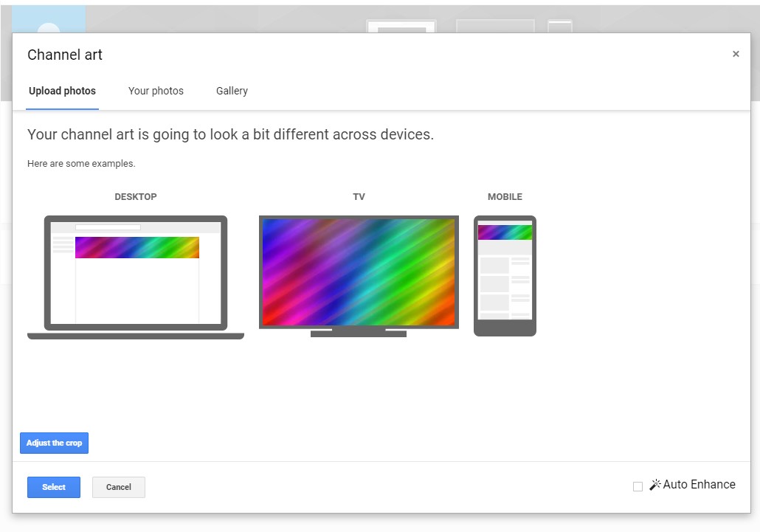Cancel the channel art dialog

tap(119, 487)
